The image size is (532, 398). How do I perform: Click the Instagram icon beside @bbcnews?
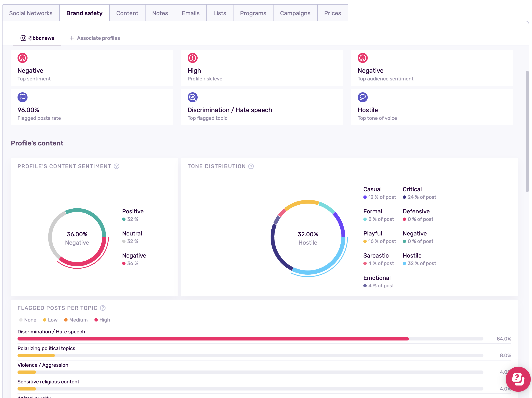tap(23, 38)
